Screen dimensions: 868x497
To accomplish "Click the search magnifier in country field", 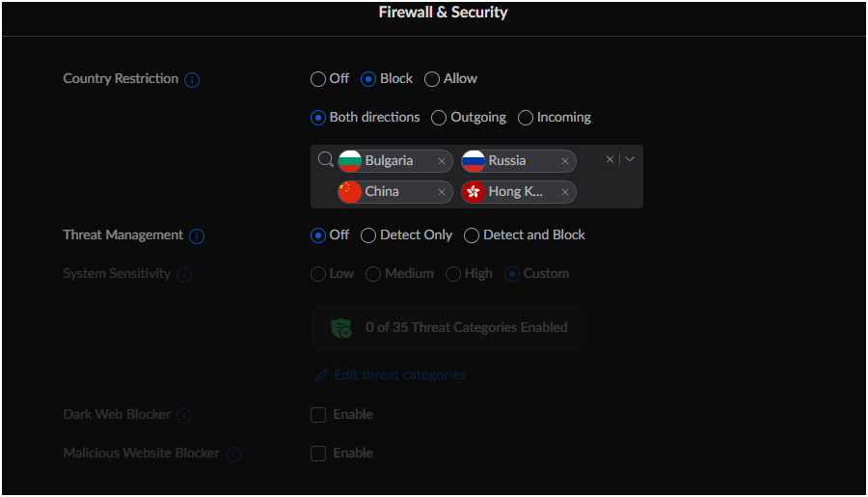I will coord(325,159).
